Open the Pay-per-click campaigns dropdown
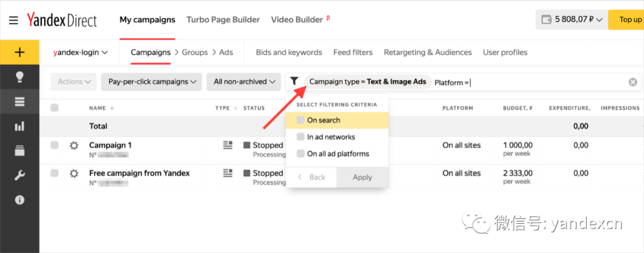This screenshot has height=253, width=644. pos(151,82)
